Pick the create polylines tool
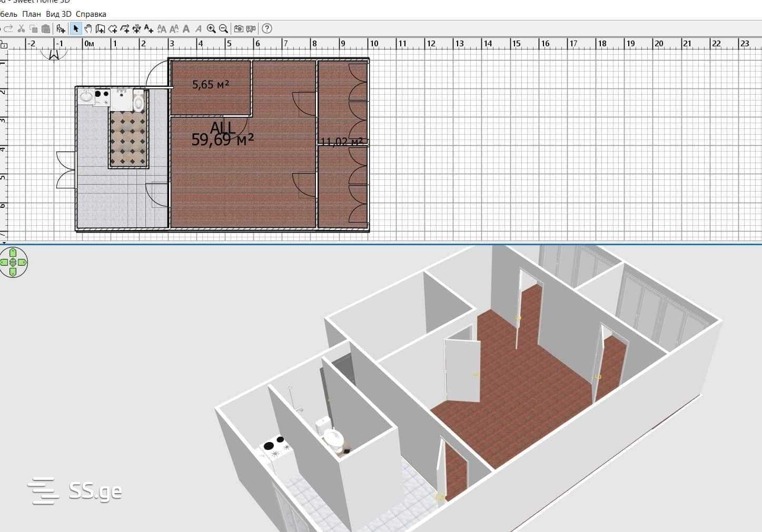 tap(124, 29)
